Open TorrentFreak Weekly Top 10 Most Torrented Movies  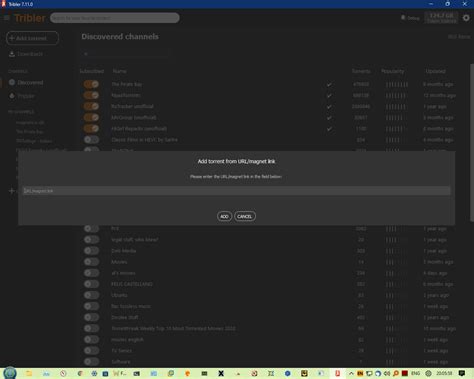[173, 328]
